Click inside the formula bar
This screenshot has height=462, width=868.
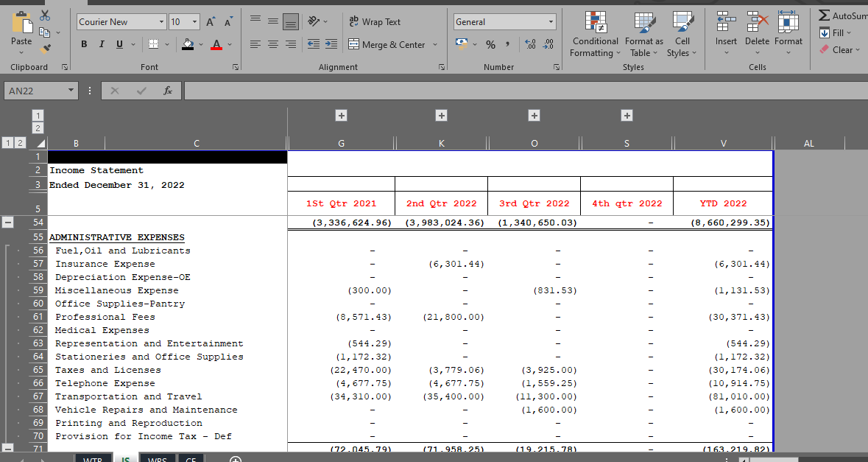click(526, 91)
